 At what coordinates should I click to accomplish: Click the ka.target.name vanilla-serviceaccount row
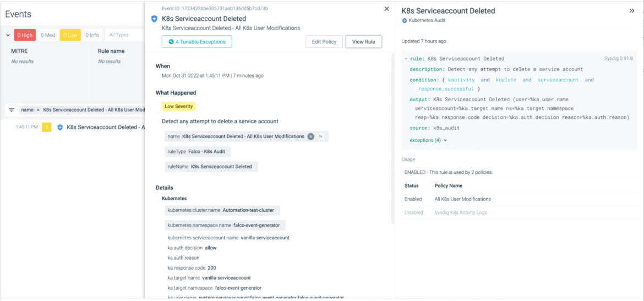209,277
